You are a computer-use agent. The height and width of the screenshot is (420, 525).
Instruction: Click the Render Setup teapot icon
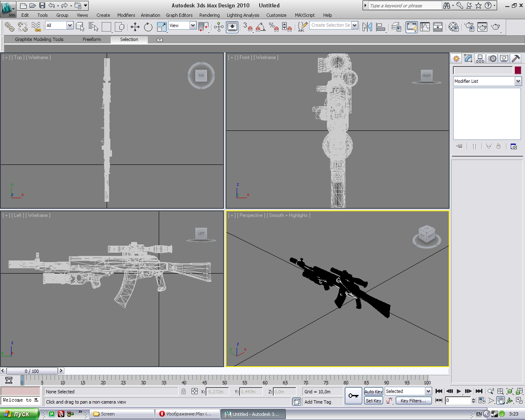tap(469, 27)
